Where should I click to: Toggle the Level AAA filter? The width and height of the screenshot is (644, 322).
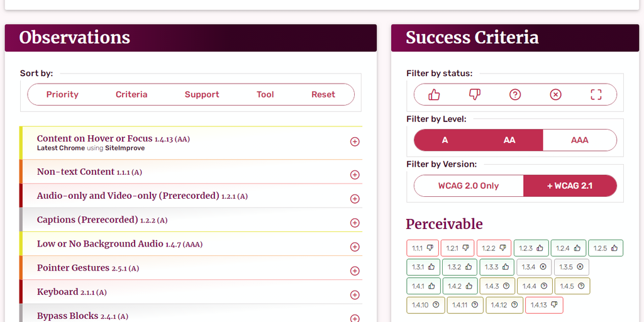tap(579, 140)
